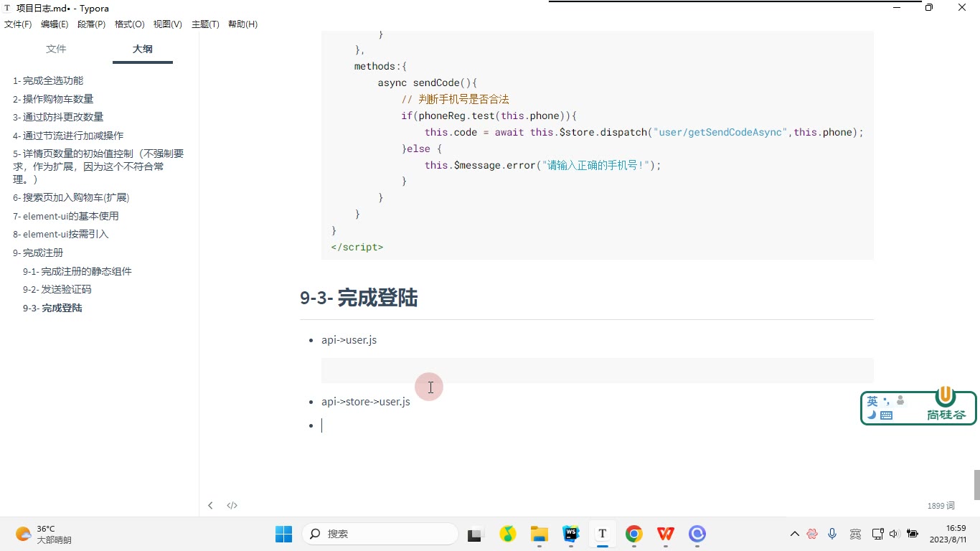Open the 段落(P) menu

(x=91, y=24)
